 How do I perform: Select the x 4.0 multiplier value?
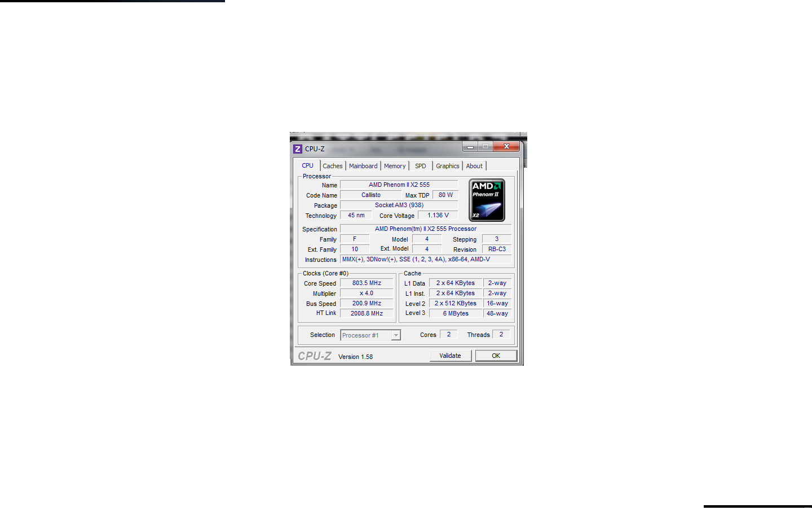[x=367, y=293]
